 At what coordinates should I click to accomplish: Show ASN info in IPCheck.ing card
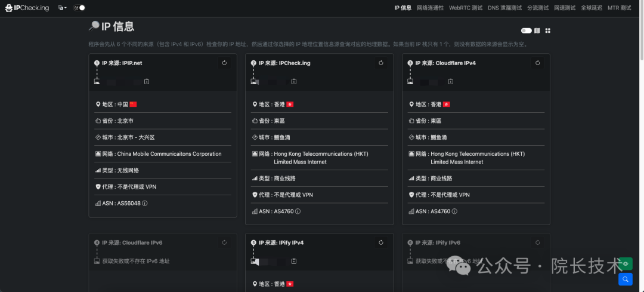[x=298, y=211]
